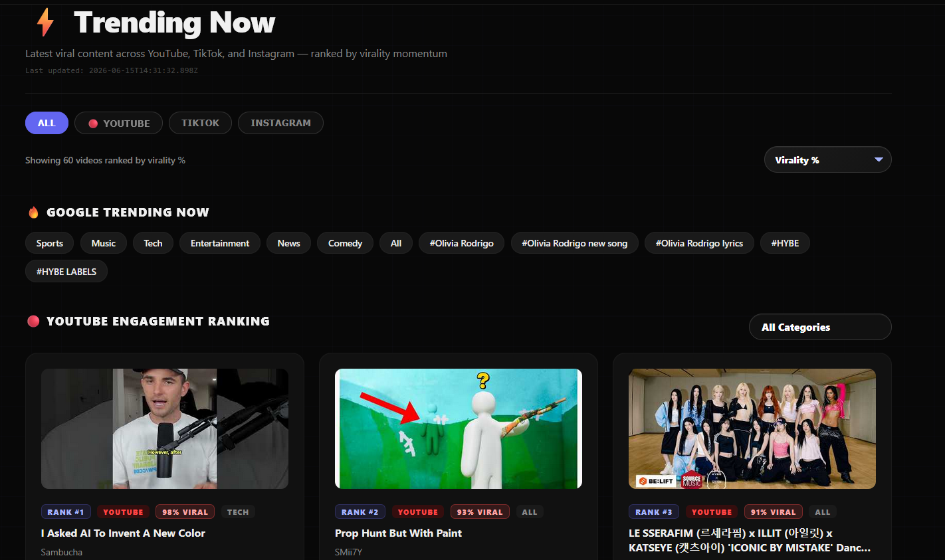Click the Last updated timestamp
Screen dimensions: 945x560
[112, 70]
